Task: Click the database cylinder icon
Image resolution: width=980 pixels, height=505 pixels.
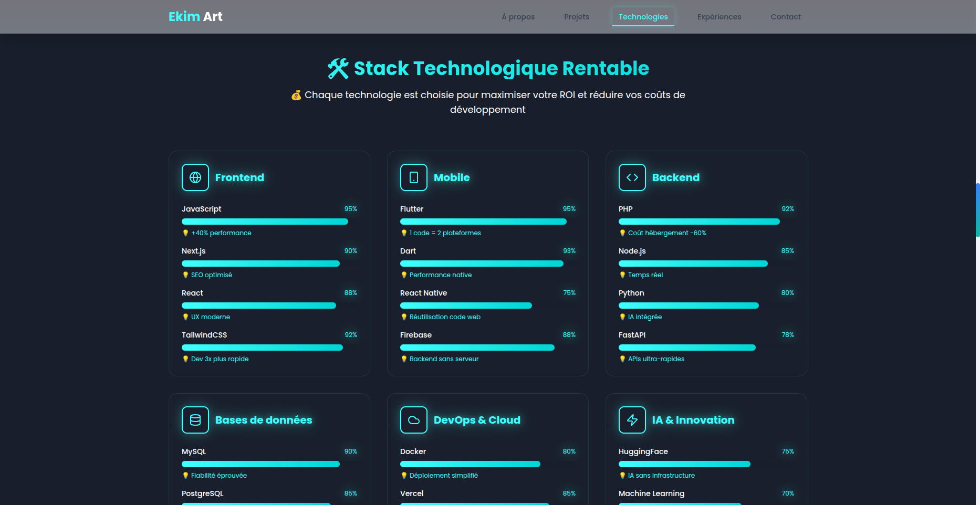Action: point(195,420)
